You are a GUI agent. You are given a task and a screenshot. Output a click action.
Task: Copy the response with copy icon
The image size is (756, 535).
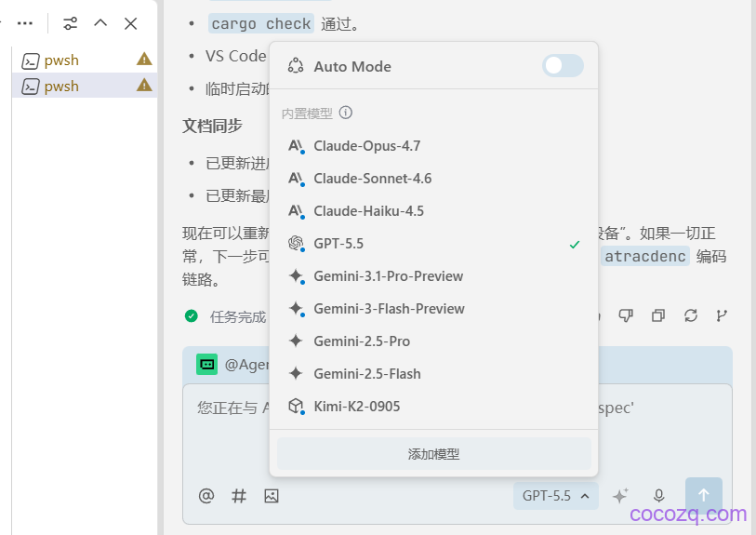coord(658,316)
